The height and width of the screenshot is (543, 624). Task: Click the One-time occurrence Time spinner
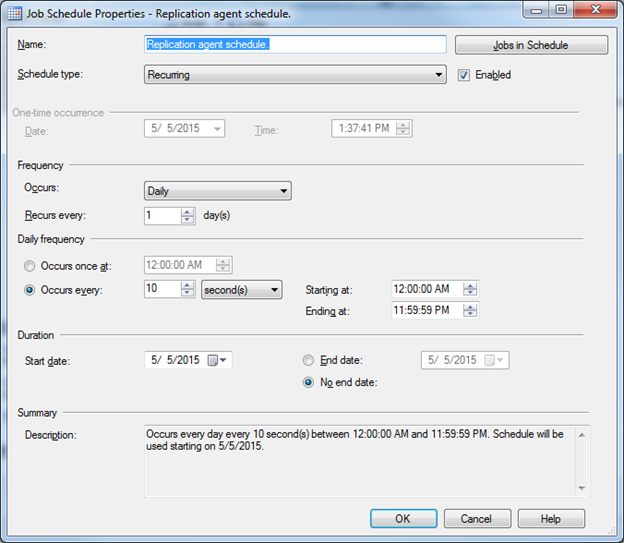[x=403, y=128]
